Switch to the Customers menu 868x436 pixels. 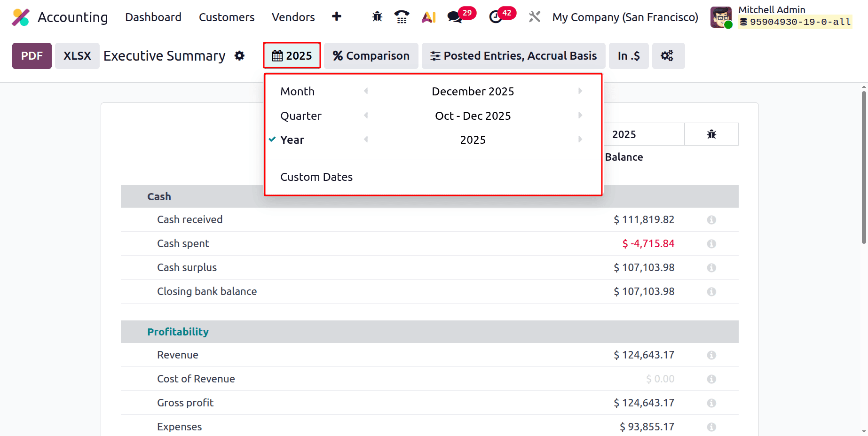click(x=226, y=17)
